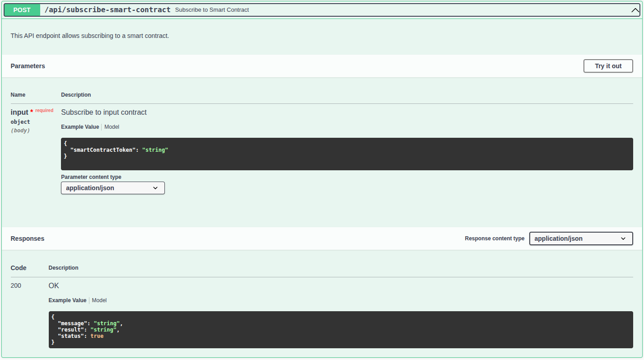Select Example Value tab under input parameter
The image size is (644, 360).
pyautogui.click(x=80, y=127)
